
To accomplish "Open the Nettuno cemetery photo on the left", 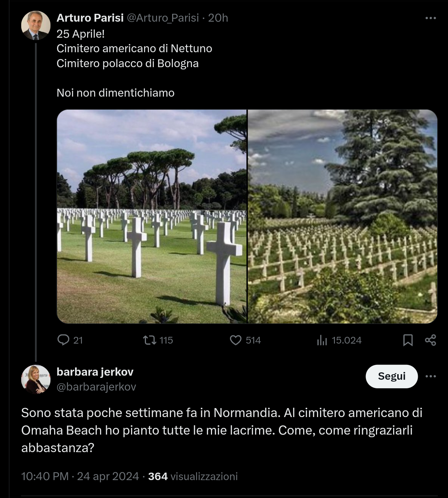I will 151,216.
